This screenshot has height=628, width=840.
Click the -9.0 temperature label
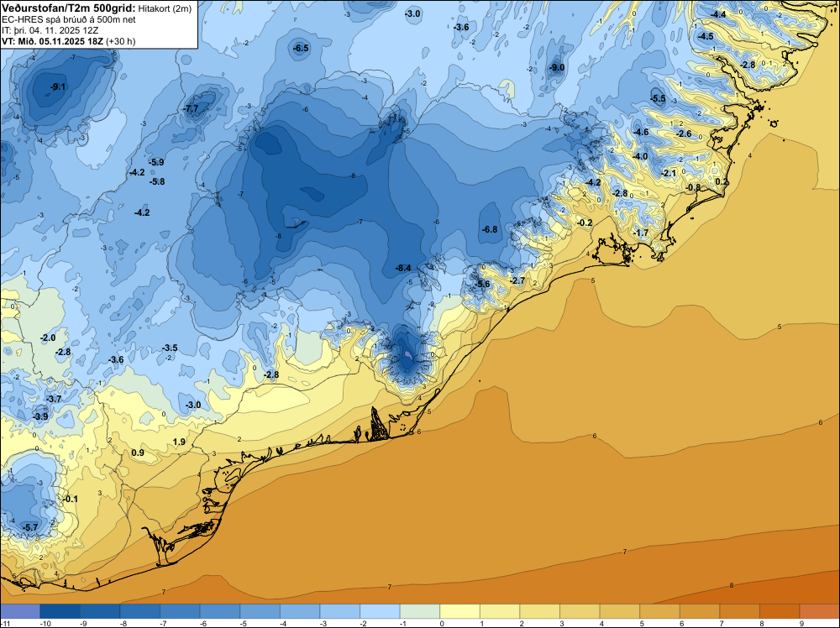coord(557,67)
